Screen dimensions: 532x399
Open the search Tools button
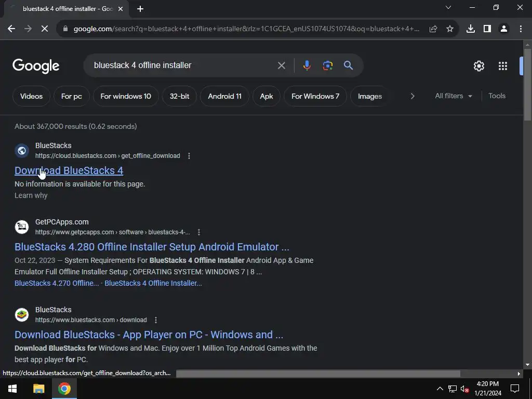coord(497,96)
